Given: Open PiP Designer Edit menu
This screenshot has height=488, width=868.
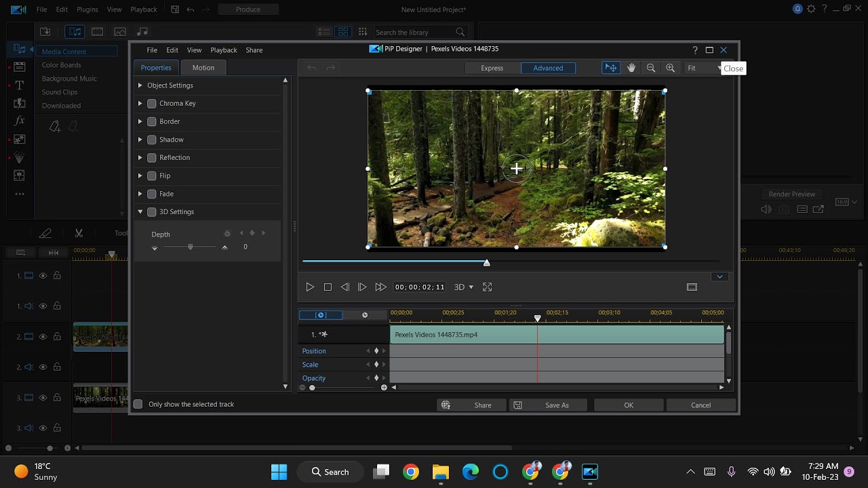Looking at the screenshot, I should tap(172, 50).
